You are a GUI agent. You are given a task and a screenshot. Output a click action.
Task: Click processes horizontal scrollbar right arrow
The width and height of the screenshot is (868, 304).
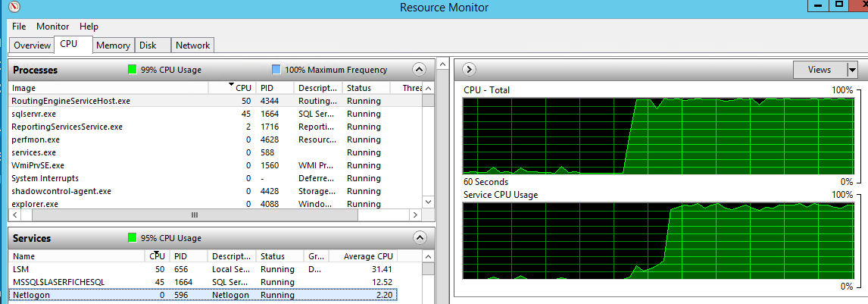pyautogui.click(x=416, y=215)
